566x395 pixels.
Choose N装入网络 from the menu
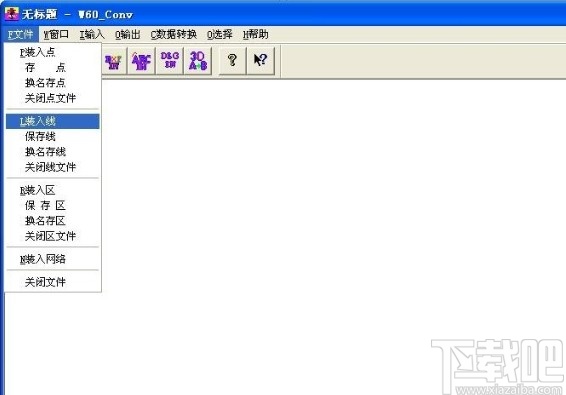coord(53,259)
